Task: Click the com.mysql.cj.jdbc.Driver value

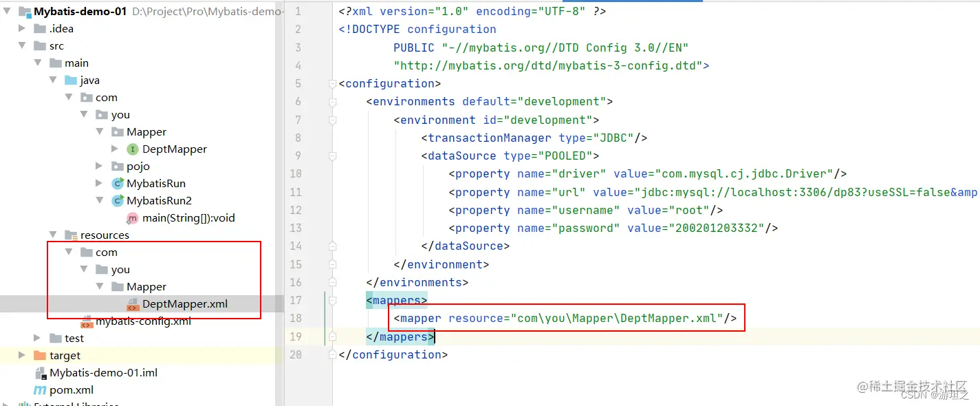Action: pos(744,174)
